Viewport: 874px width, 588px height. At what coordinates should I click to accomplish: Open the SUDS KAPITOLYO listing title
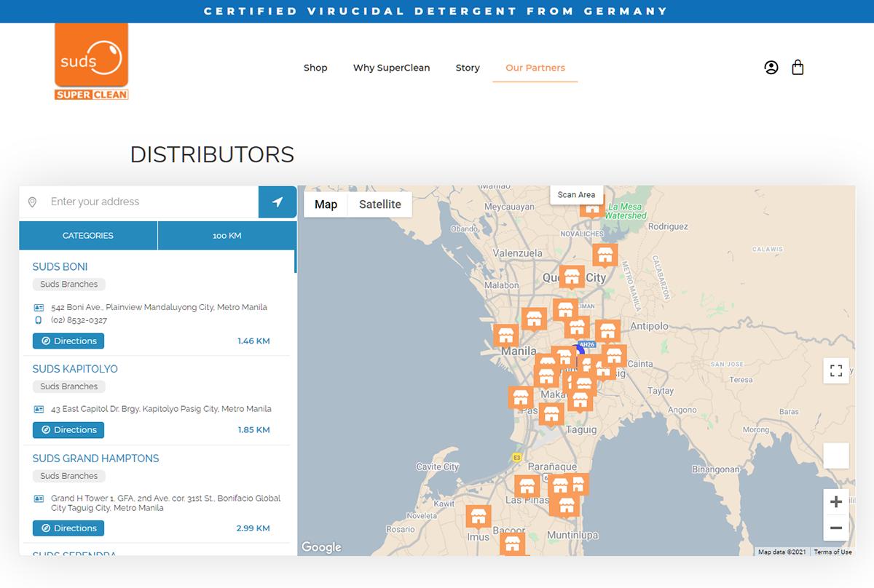[x=75, y=369]
